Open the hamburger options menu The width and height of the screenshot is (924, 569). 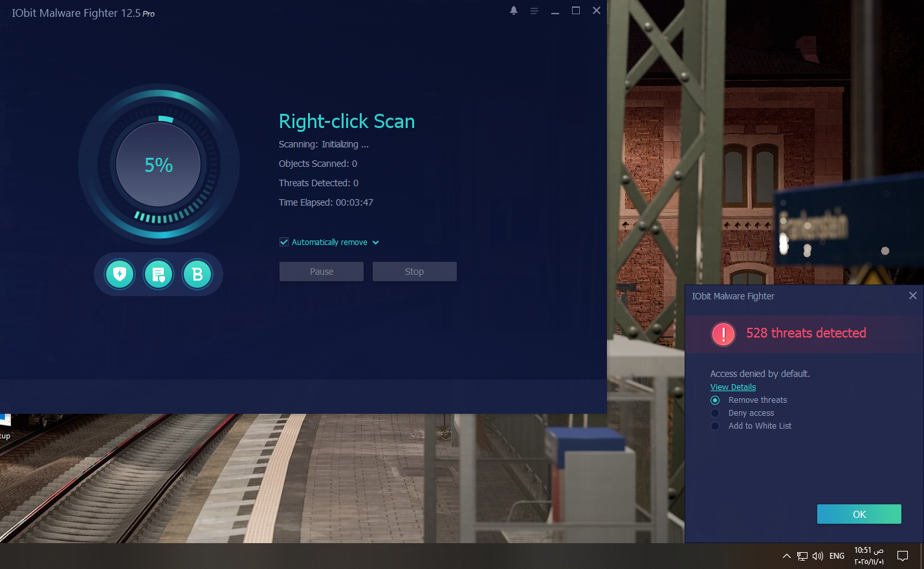tap(534, 11)
